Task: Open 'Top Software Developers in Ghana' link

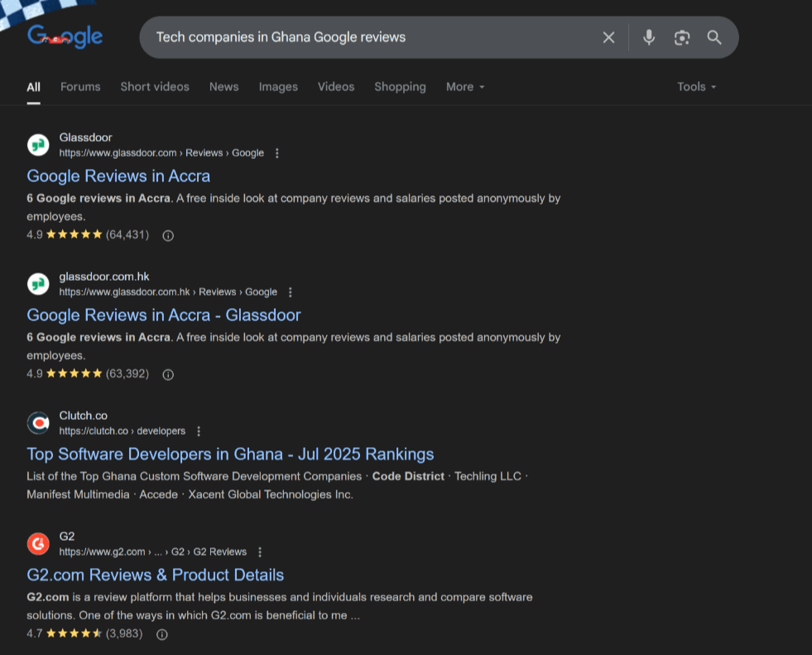Action: coord(230,454)
